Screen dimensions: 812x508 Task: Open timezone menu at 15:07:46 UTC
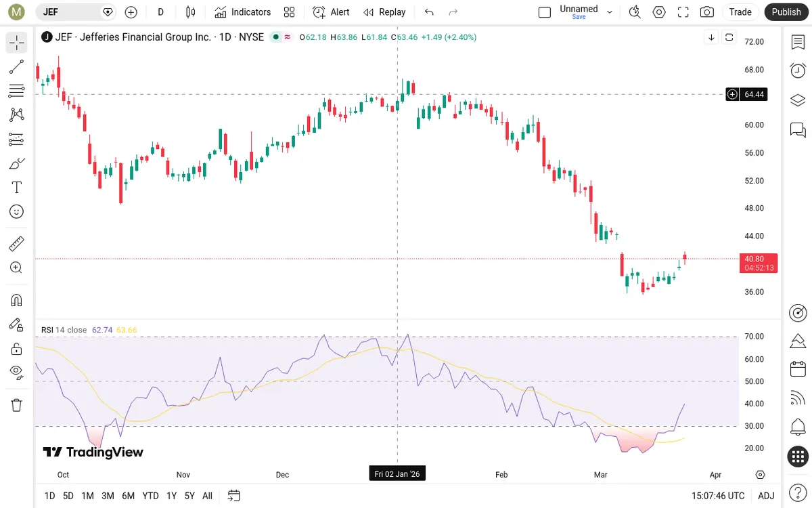(x=718, y=496)
